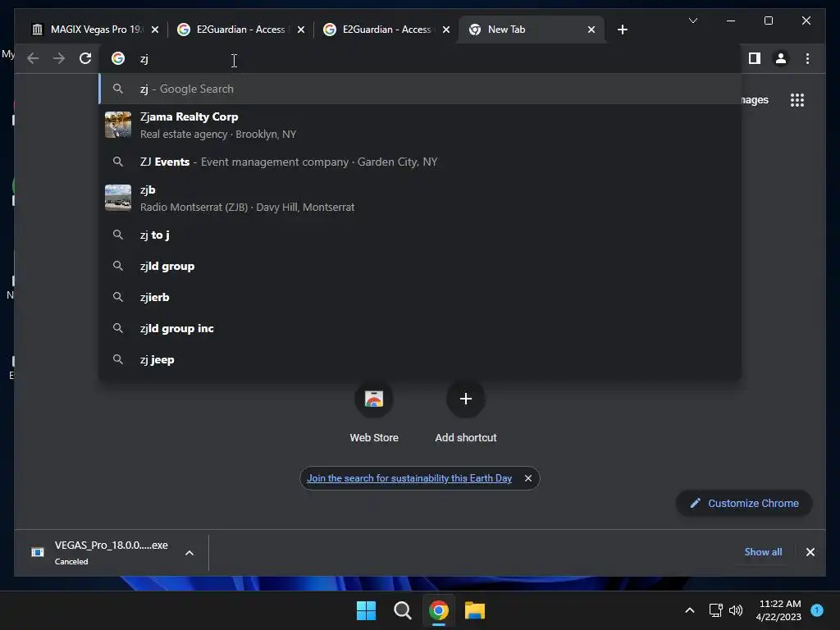This screenshot has height=630, width=840.
Task: Expand the VEGAS_Pro download options chevron
Action: pyautogui.click(x=189, y=553)
